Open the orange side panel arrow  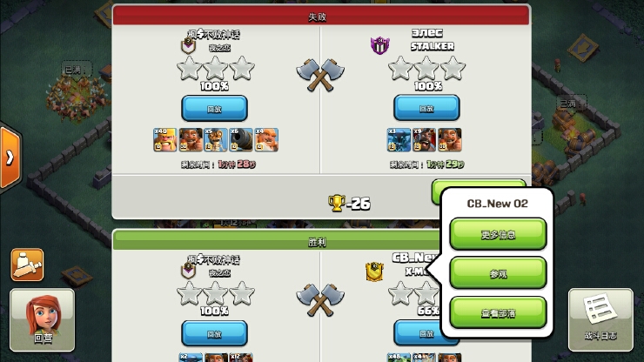pyautogui.click(x=10, y=158)
